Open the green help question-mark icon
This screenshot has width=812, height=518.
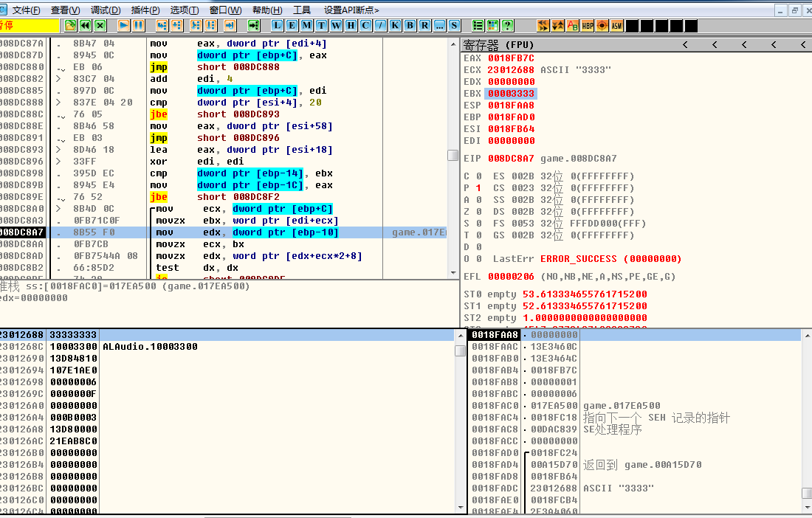click(x=508, y=26)
